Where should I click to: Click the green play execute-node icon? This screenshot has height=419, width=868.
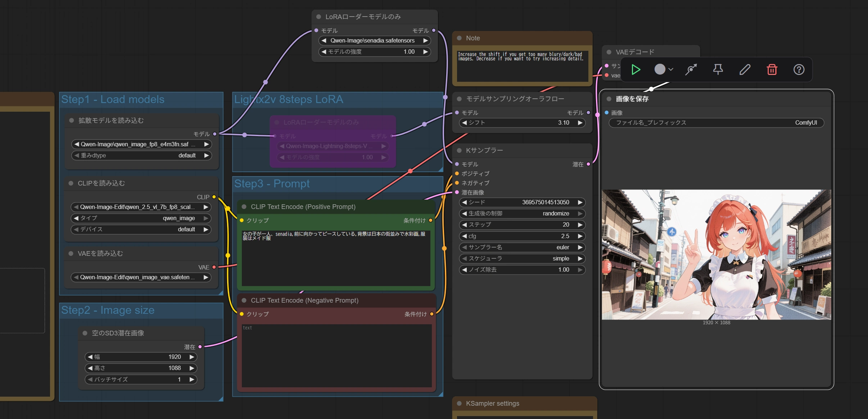pyautogui.click(x=636, y=70)
